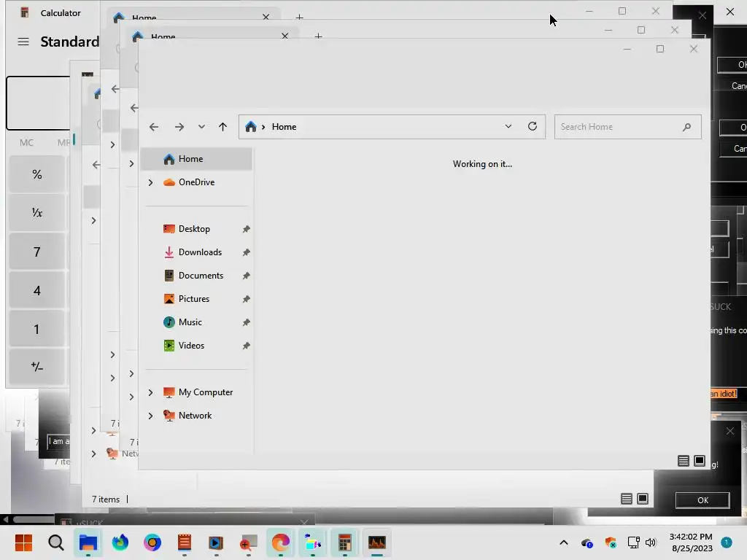Click the Search Home input field
This screenshot has width=747, height=560.
point(628,127)
